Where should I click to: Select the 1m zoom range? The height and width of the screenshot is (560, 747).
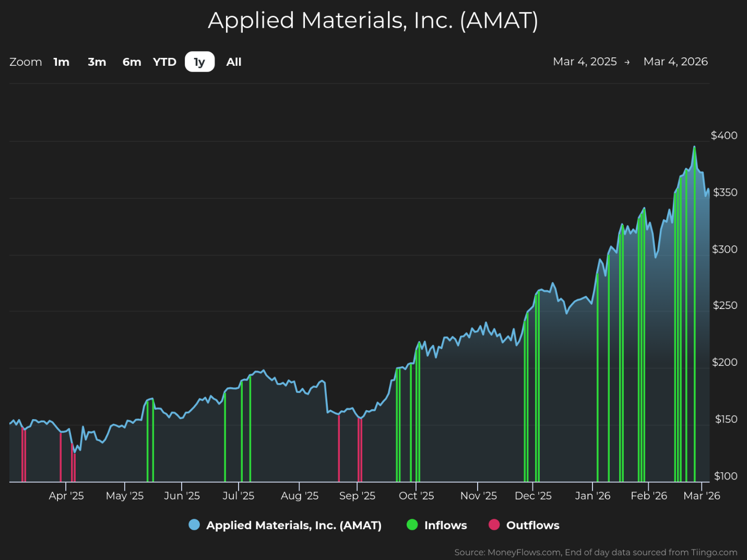62,62
